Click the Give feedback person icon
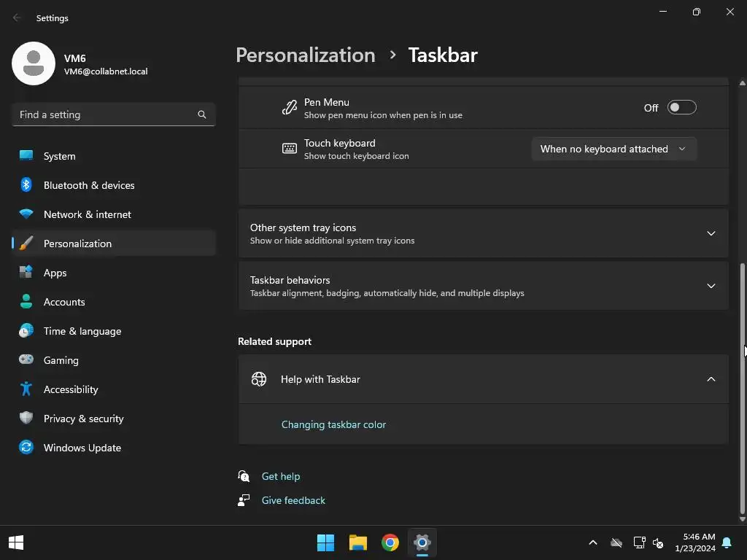The height and width of the screenshot is (560, 747). pyautogui.click(x=244, y=500)
